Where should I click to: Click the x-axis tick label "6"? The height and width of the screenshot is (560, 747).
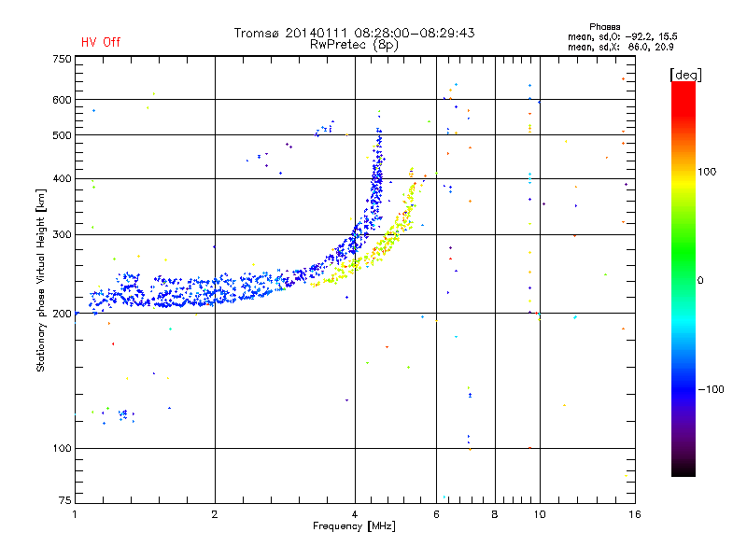point(436,514)
